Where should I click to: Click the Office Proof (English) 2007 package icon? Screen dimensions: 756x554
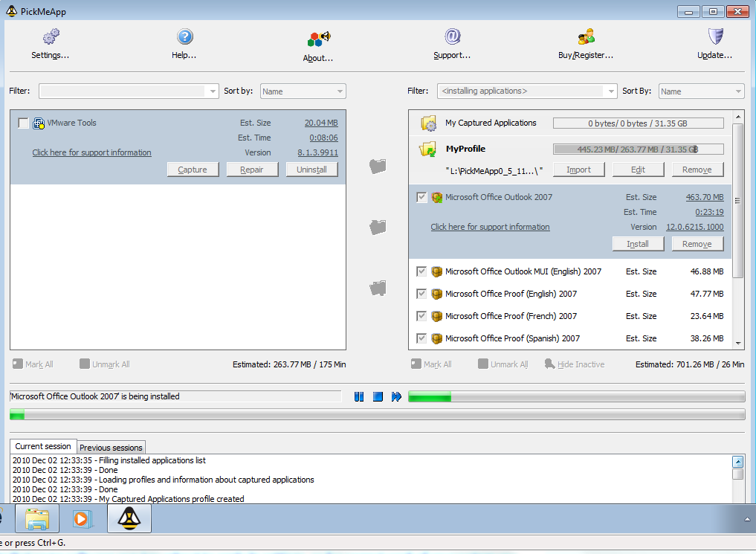(437, 294)
